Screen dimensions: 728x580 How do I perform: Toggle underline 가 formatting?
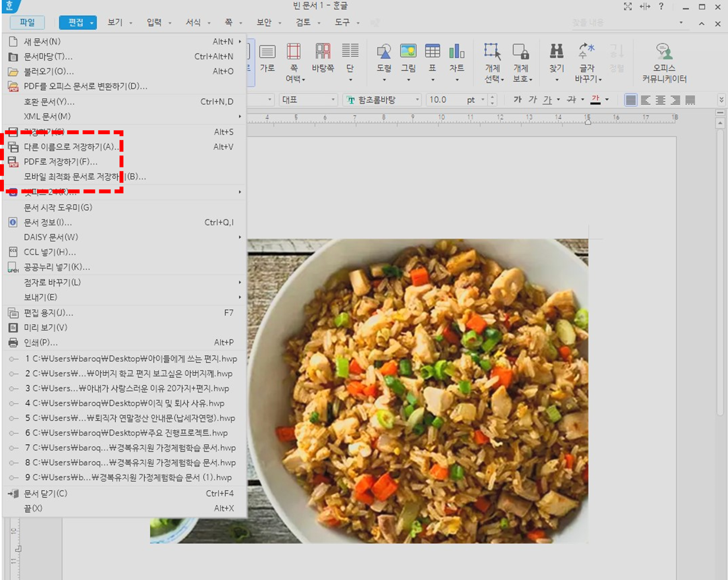coord(547,100)
